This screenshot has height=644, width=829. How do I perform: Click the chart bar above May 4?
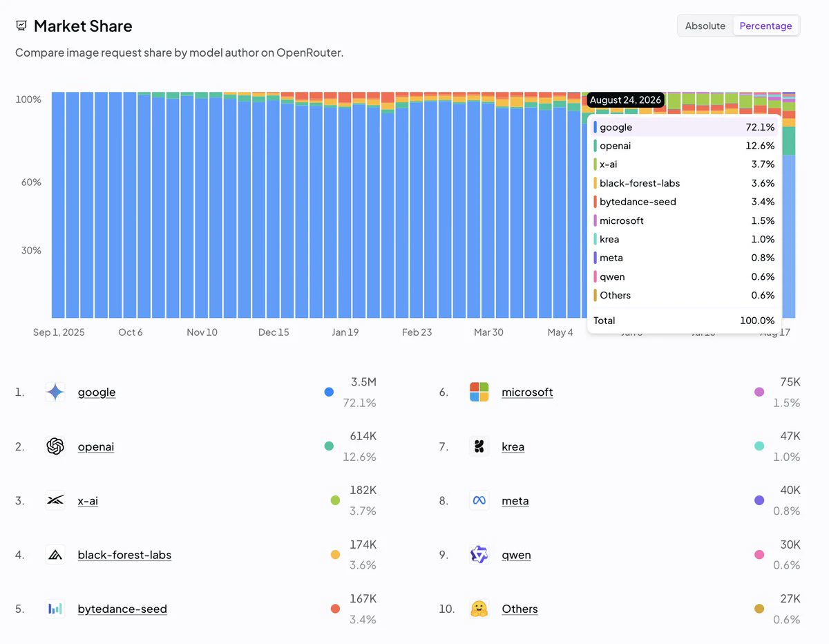tap(560, 205)
